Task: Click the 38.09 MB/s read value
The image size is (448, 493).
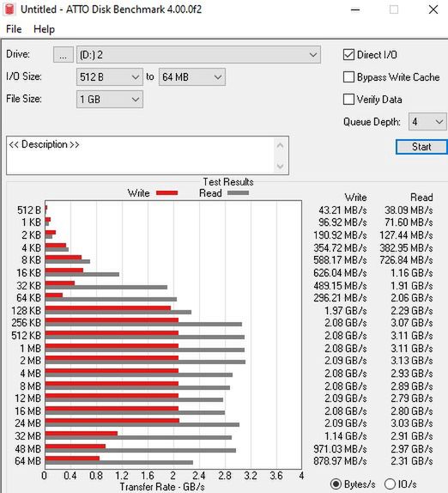Action: coord(409,210)
